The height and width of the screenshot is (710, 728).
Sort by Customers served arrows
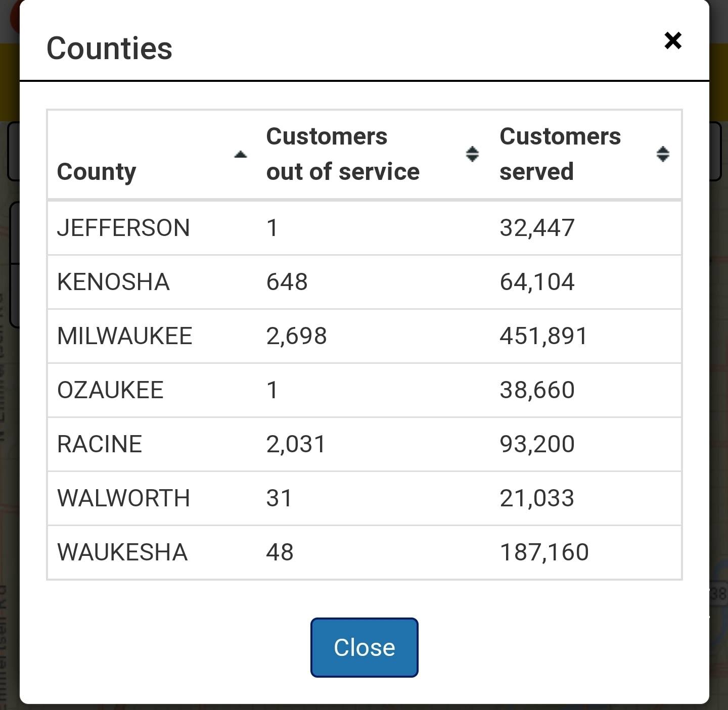click(662, 154)
